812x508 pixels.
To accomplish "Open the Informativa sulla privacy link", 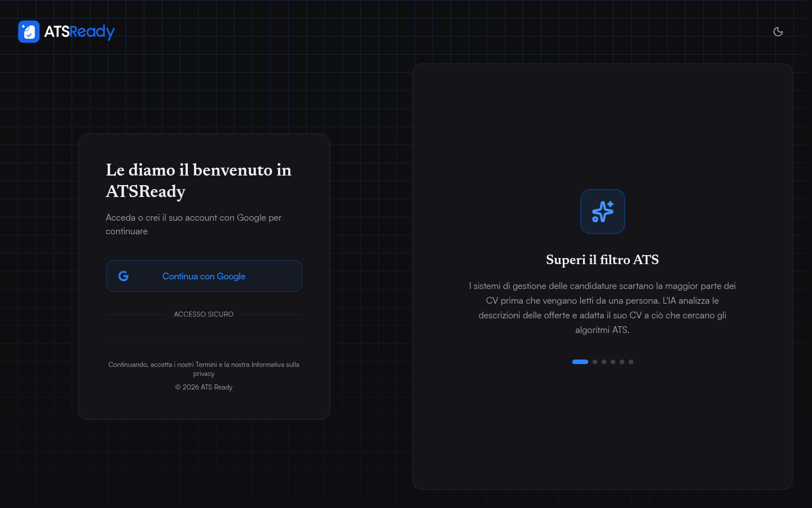I will tap(246, 369).
